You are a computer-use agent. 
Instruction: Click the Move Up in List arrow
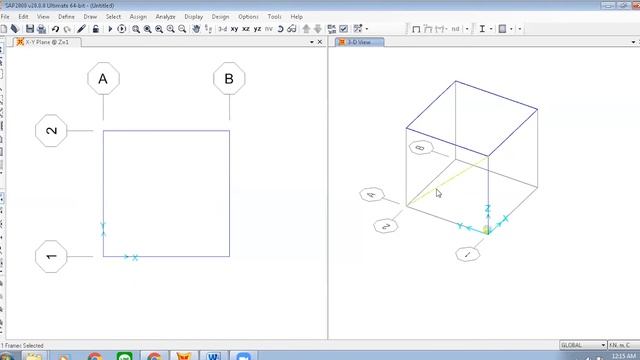click(306, 29)
